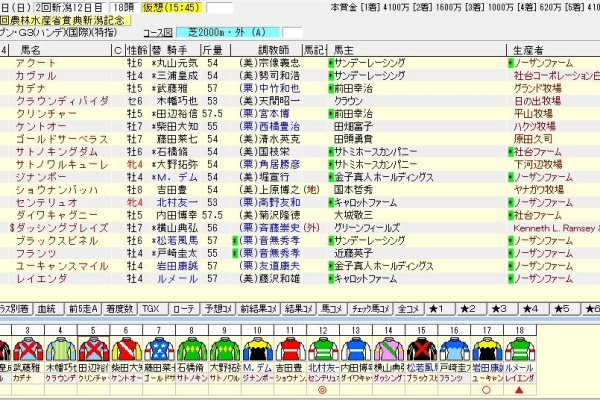Select the number 12 silk icon for センテリュオ

point(323,349)
